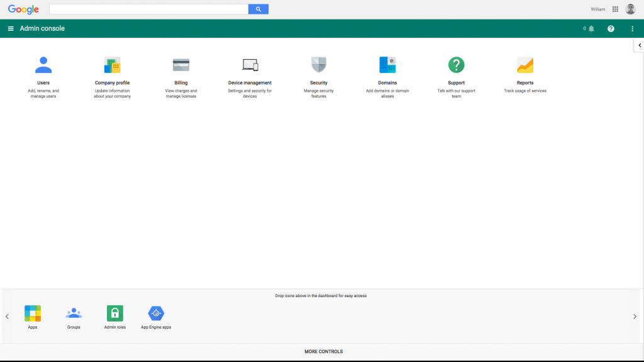Click the Admin roles label in tray
Viewport: 644px width, 362px height.
pyautogui.click(x=115, y=327)
